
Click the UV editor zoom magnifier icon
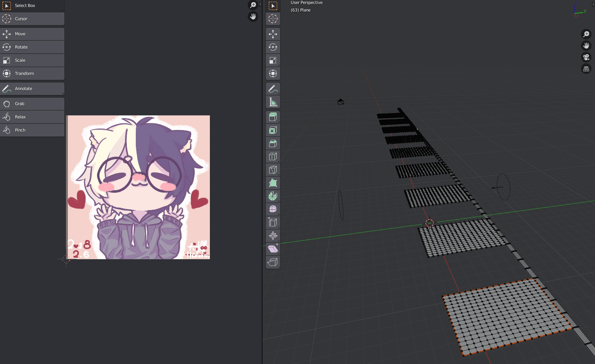[x=253, y=5]
